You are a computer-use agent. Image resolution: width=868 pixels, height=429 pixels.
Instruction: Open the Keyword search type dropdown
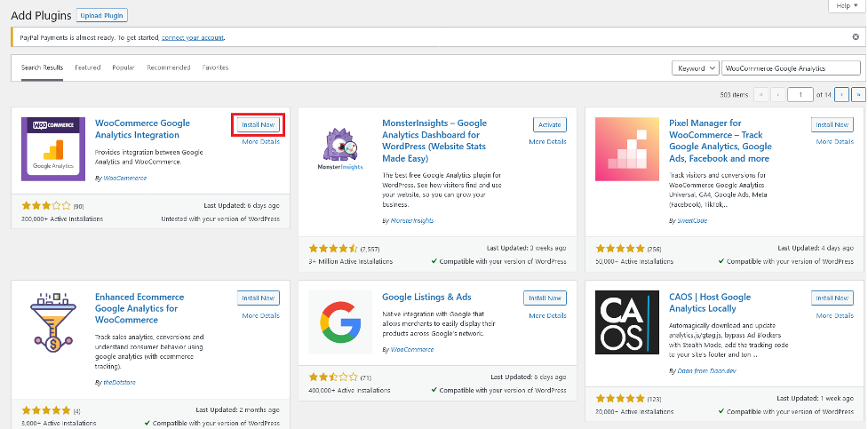tap(696, 68)
